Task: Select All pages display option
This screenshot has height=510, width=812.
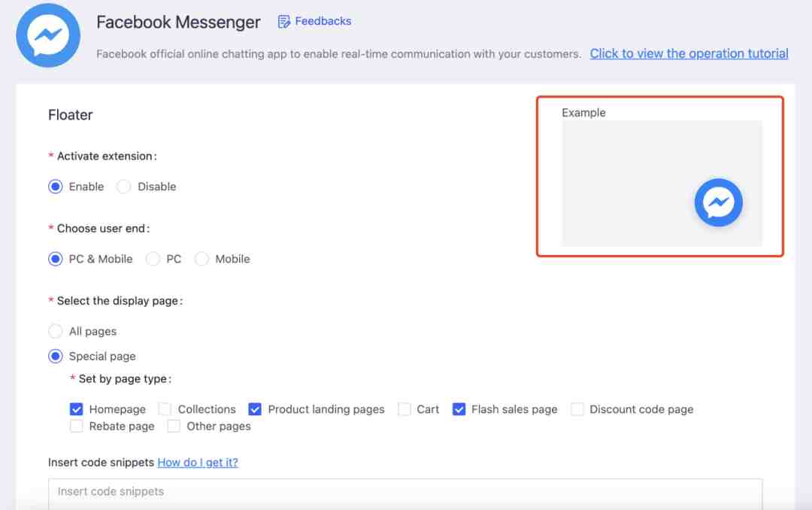Action: (x=56, y=331)
